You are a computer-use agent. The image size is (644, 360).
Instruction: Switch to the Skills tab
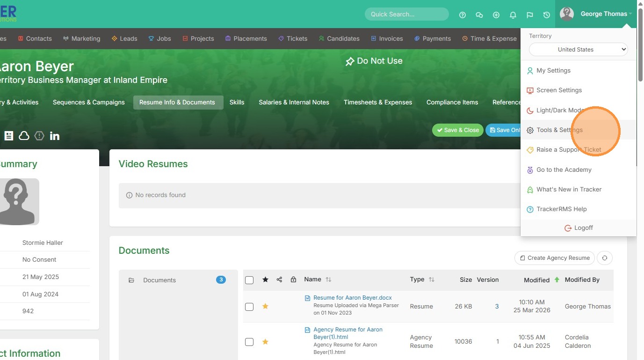click(237, 103)
